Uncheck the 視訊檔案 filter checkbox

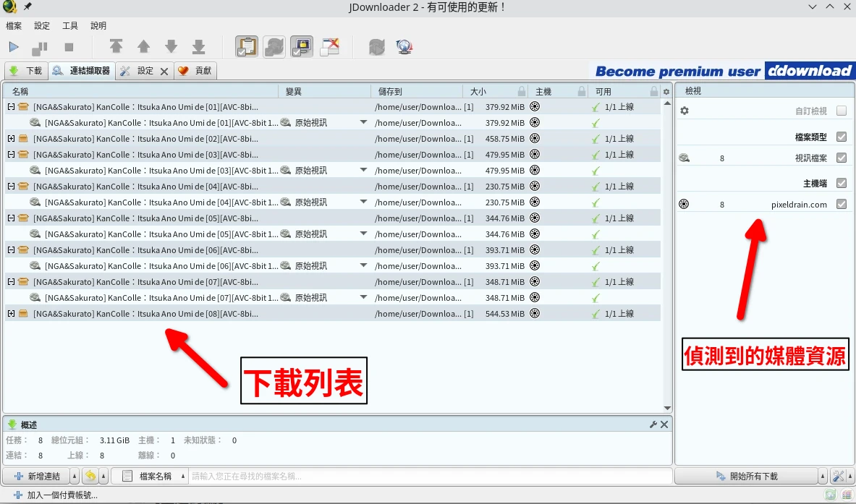coord(841,158)
